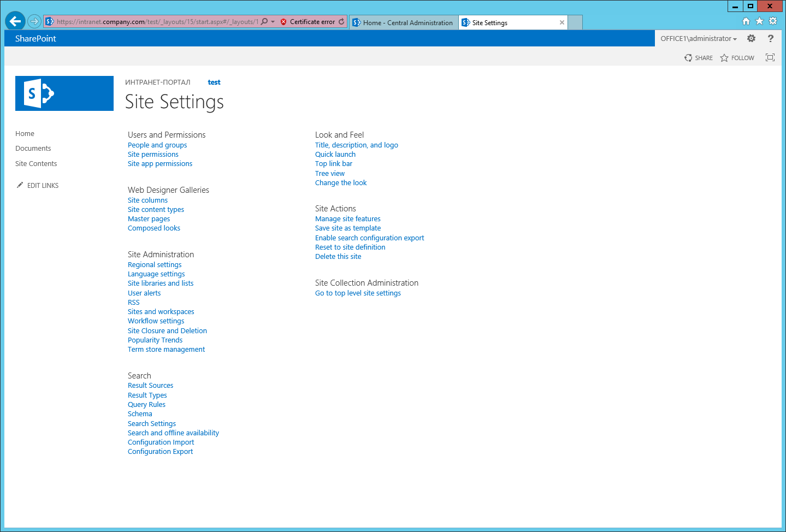Screen dimensions: 786x532
Task: Open Site libraries and lists
Action: [161, 283]
